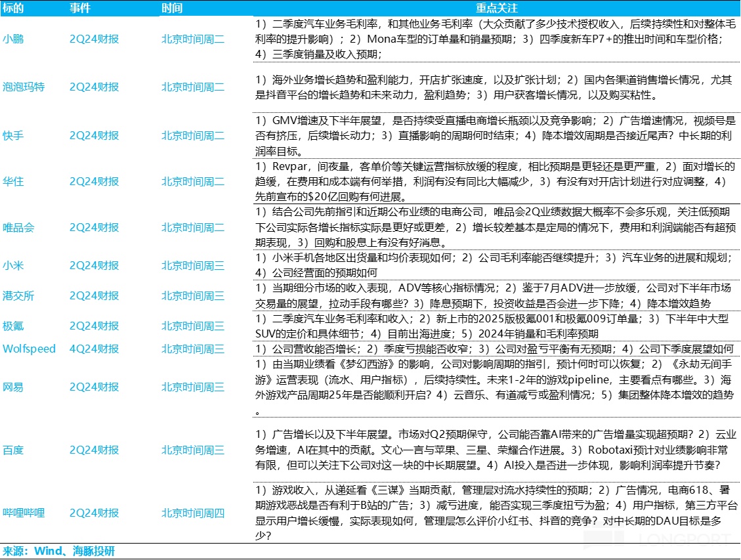Screen dimensions: 741x560
Task: Open the Wolfspeed company name
Action: tap(29, 349)
